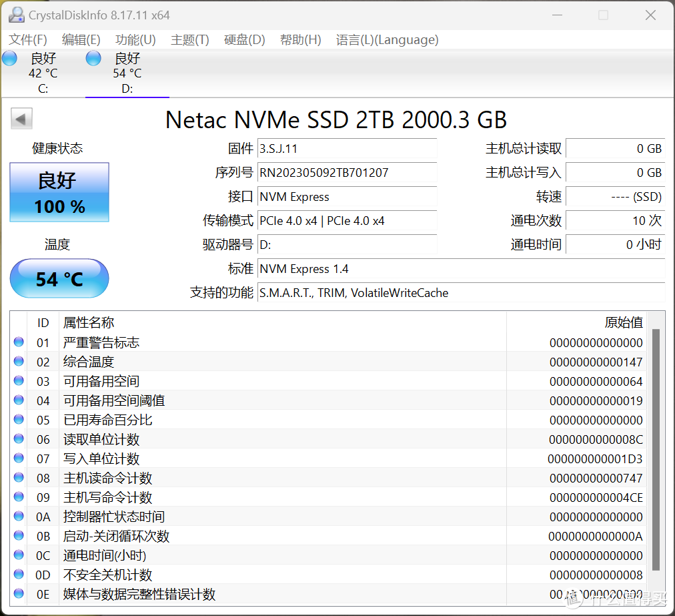Select drive C: status indicator circle
675x616 pixels.
pos(9,58)
